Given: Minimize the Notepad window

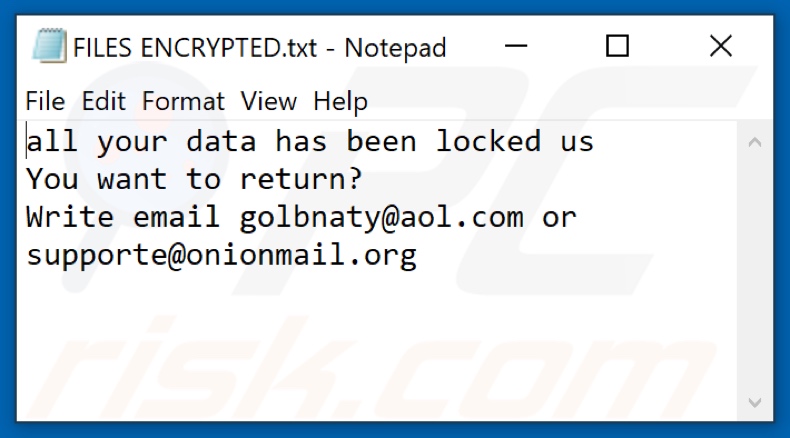Looking at the screenshot, I should 517,47.
